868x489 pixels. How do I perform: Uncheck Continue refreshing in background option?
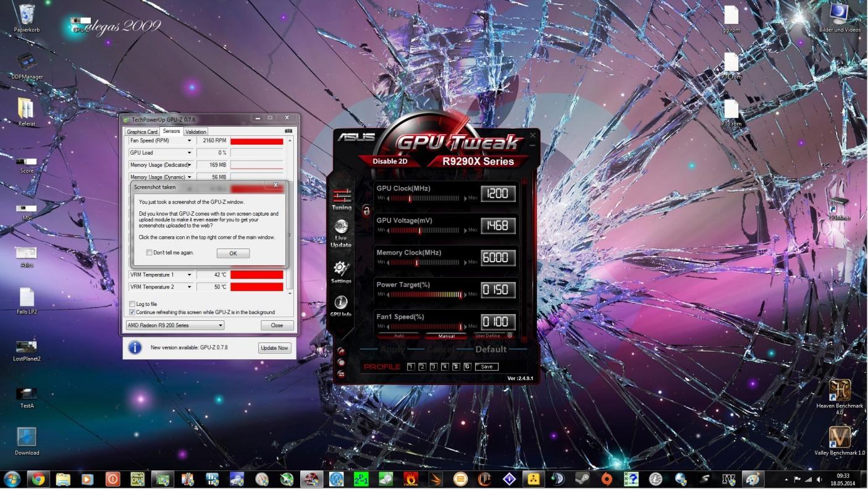[x=132, y=312]
